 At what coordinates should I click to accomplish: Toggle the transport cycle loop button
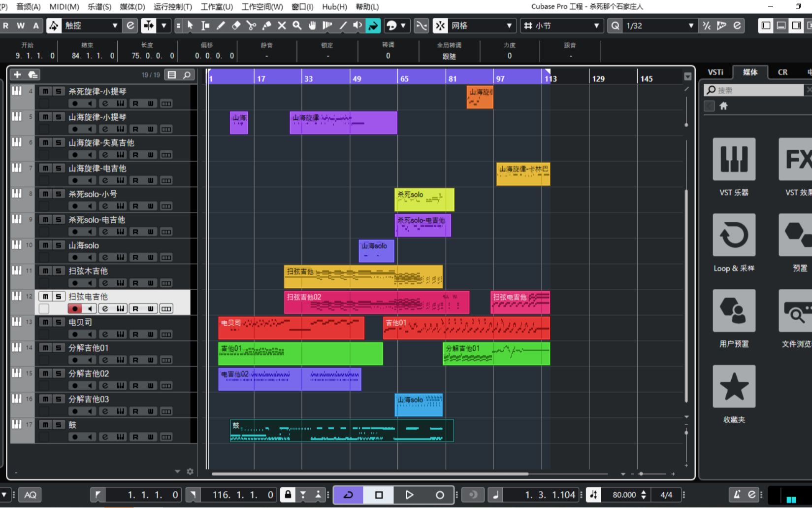(x=348, y=495)
